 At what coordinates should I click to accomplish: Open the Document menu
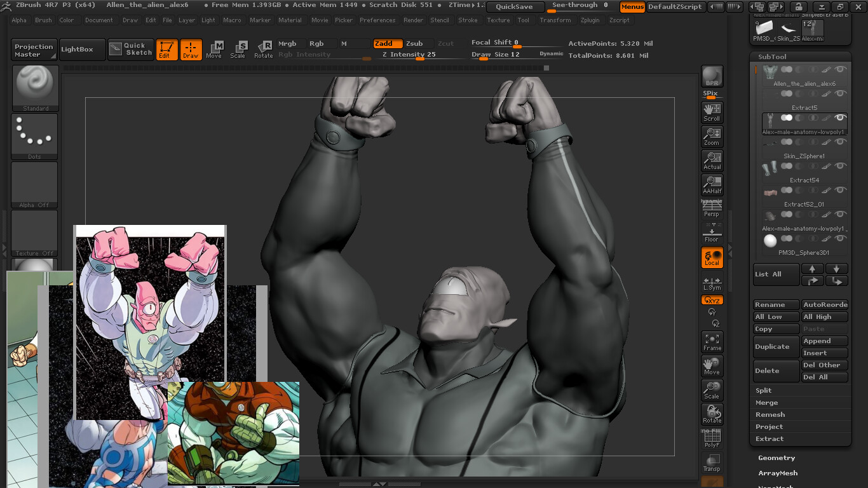[99, 20]
